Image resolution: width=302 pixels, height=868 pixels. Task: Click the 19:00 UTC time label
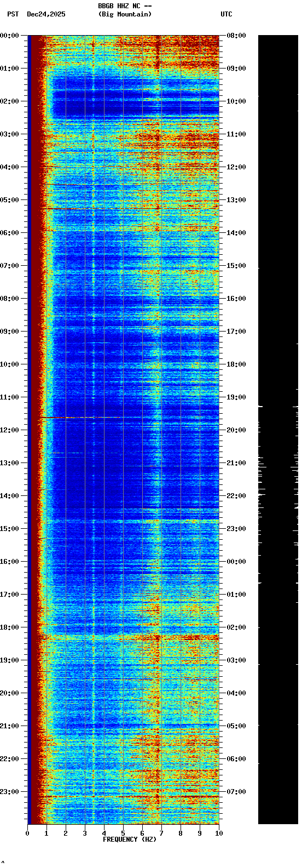point(236,397)
